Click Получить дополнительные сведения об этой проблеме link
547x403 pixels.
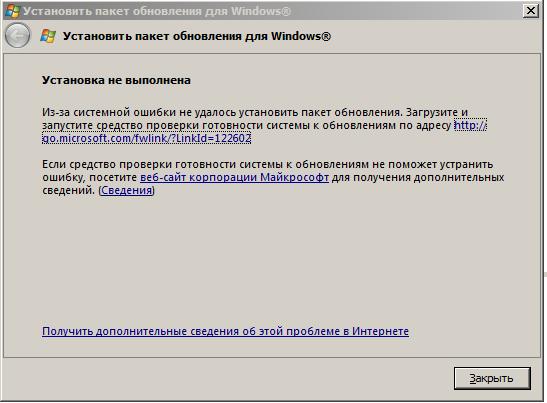225,331
